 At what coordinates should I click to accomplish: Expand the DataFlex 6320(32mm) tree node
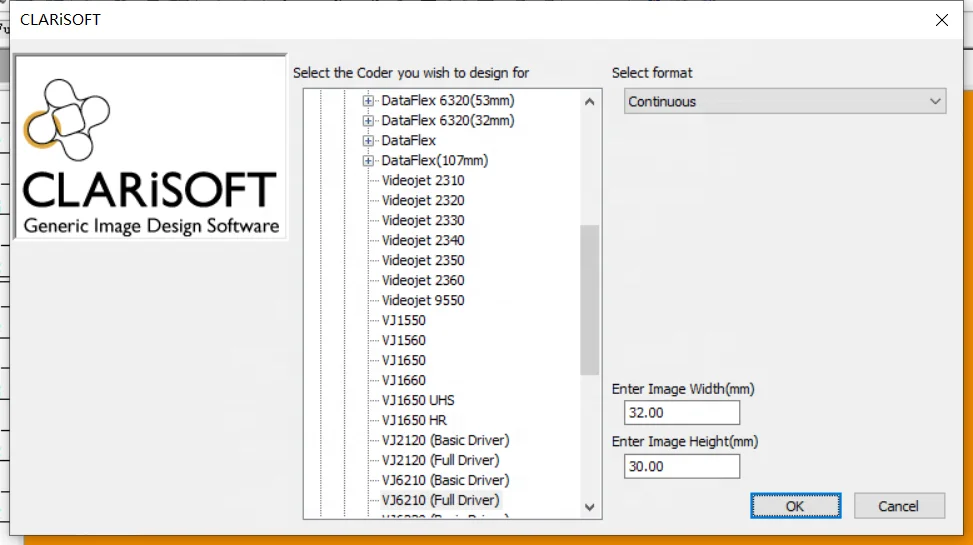coord(368,120)
